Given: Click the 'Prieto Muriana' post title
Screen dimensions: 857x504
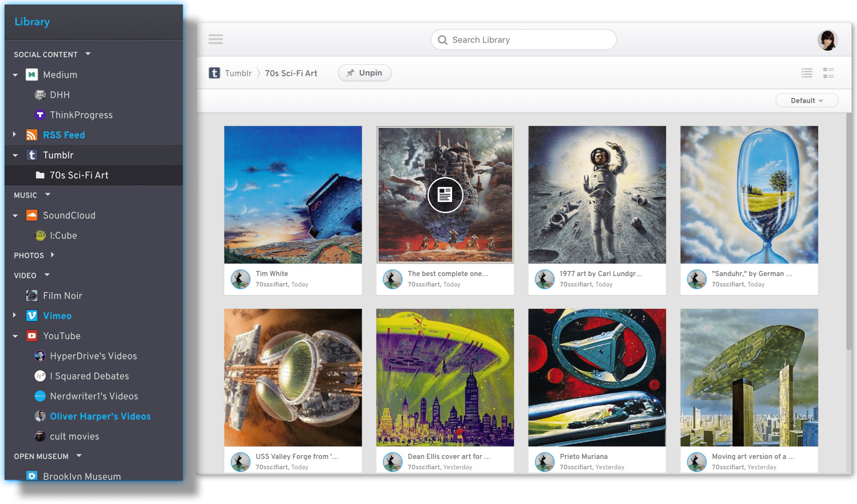Looking at the screenshot, I should [583, 456].
